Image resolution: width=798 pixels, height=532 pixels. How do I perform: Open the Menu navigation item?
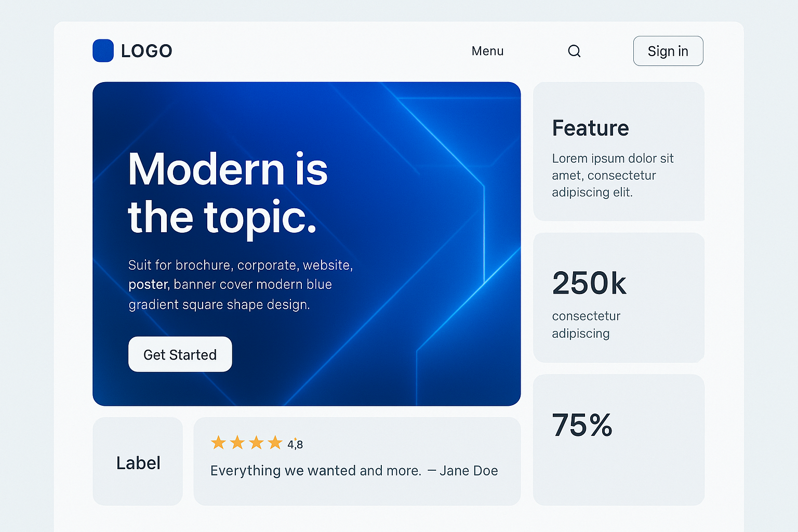[x=487, y=51]
